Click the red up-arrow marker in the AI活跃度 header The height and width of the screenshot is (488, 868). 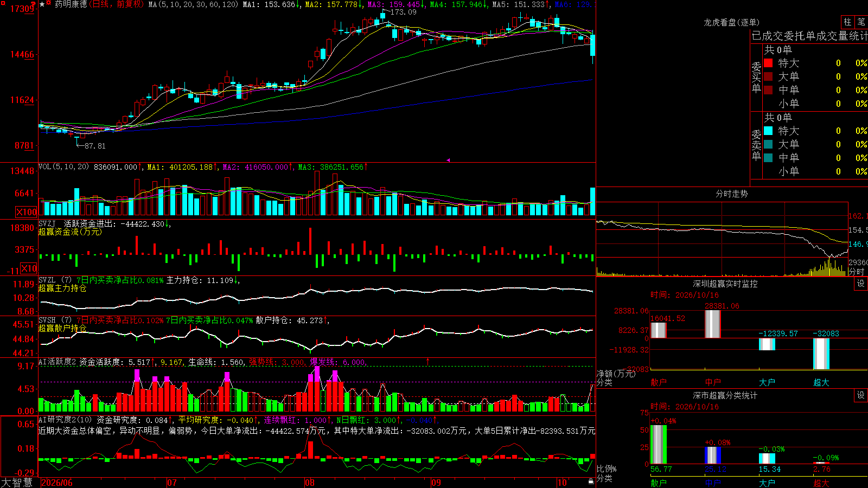tap(427, 361)
